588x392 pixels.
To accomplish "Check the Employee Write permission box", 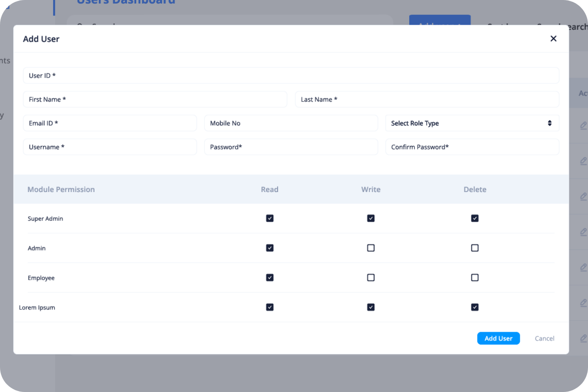I will click(x=371, y=278).
